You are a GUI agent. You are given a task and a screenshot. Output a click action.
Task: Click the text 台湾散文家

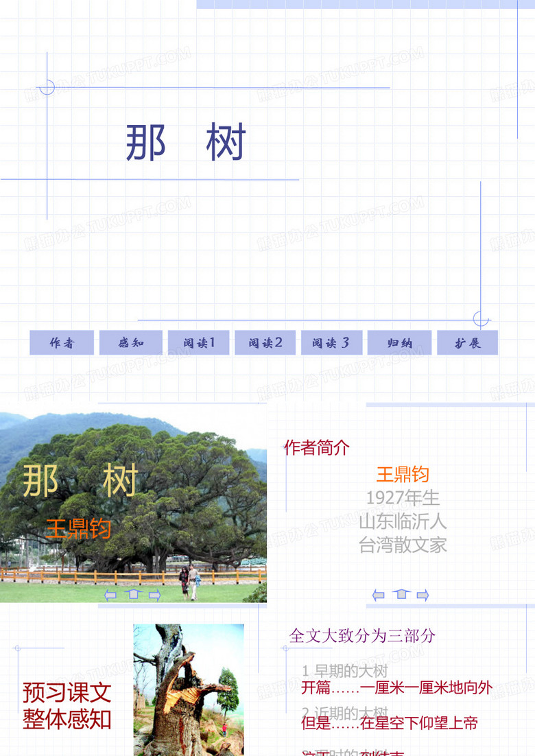coord(403,545)
